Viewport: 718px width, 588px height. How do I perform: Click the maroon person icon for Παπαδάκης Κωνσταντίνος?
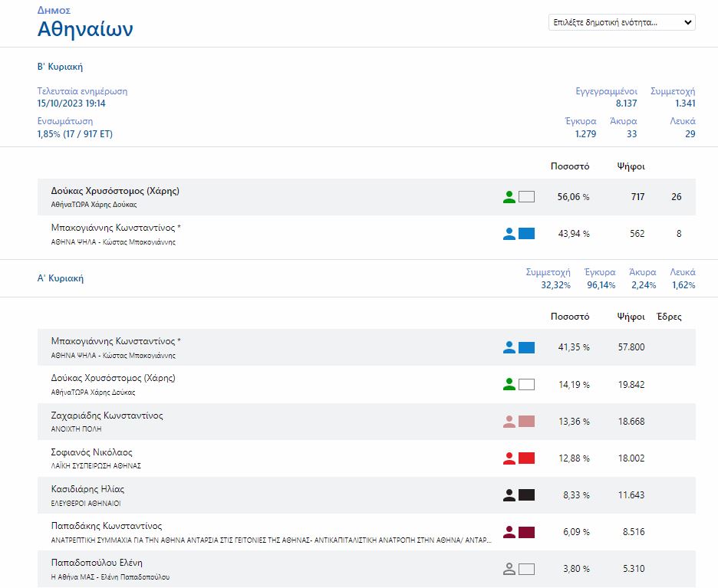[x=509, y=532]
